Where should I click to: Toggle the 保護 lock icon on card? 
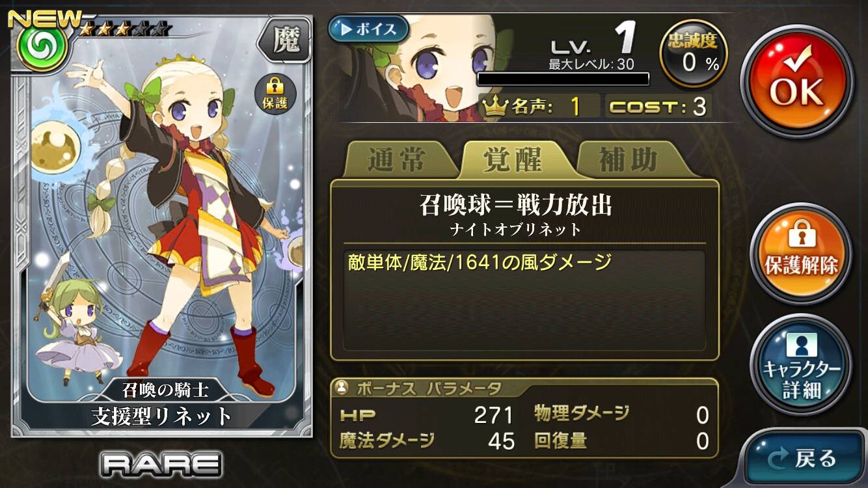(275, 94)
